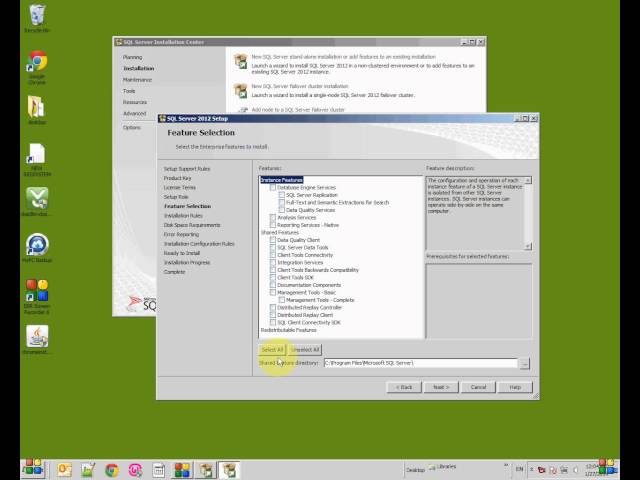The width and height of the screenshot is (640, 480).
Task: Open the zipped folder desktop icon
Action: (36, 109)
